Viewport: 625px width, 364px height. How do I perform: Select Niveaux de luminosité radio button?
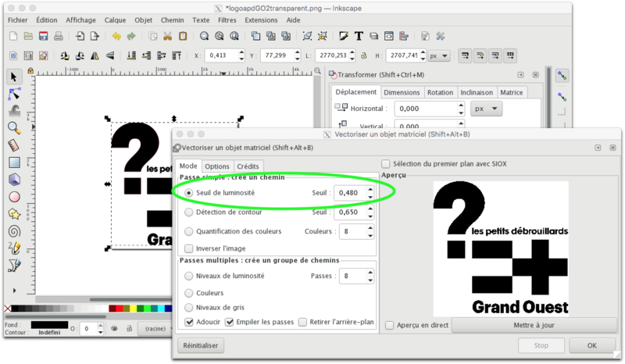click(x=189, y=276)
